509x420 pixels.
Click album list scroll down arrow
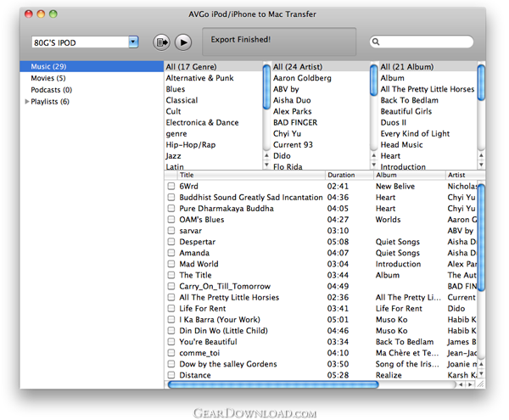[481, 165]
